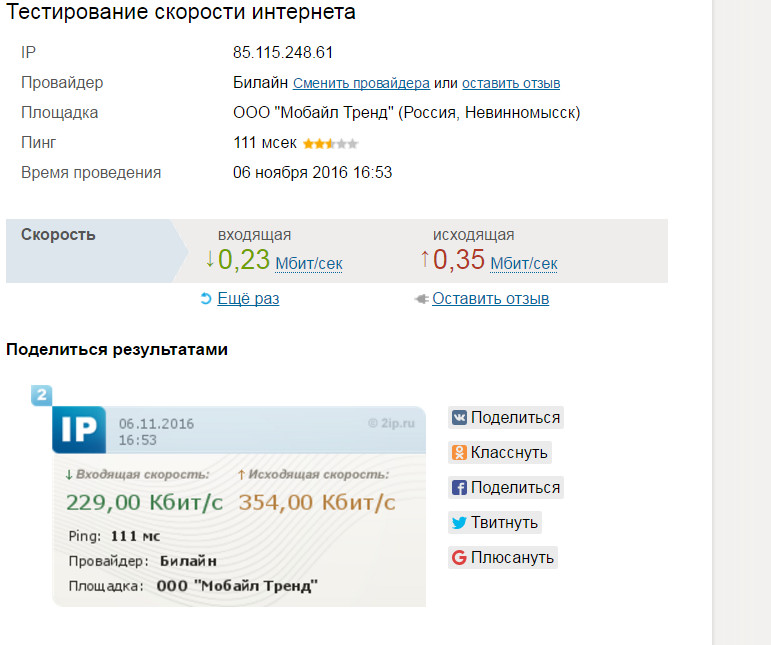Click the IP address 85.115.248.61
Image resolution: width=771 pixels, height=645 pixels.
[x=283, y=52]
